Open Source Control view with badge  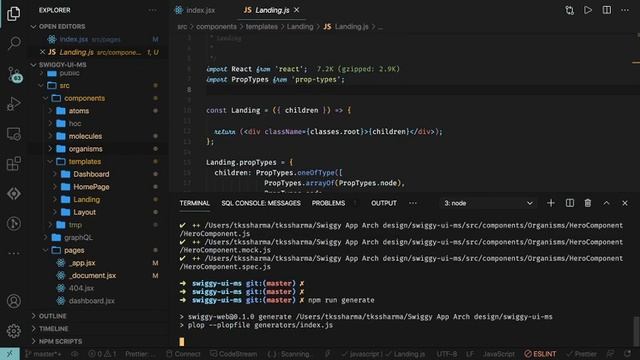(15, 74)
